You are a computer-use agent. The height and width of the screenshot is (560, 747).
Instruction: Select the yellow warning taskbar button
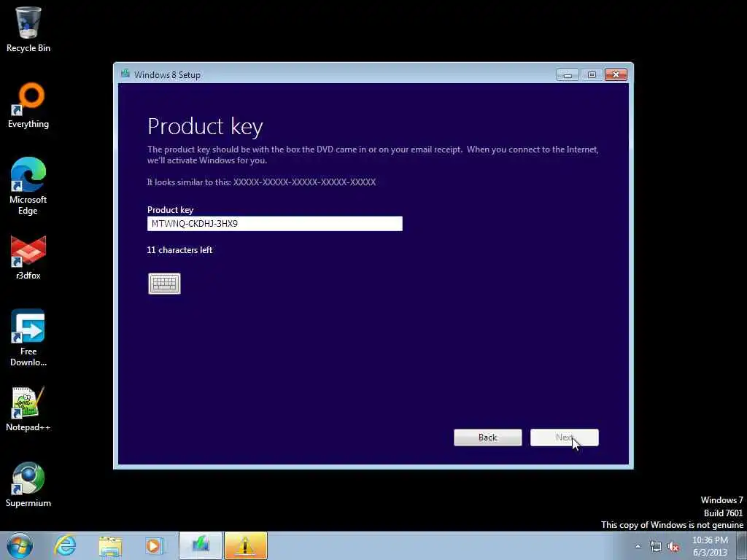tap(246, 545)
